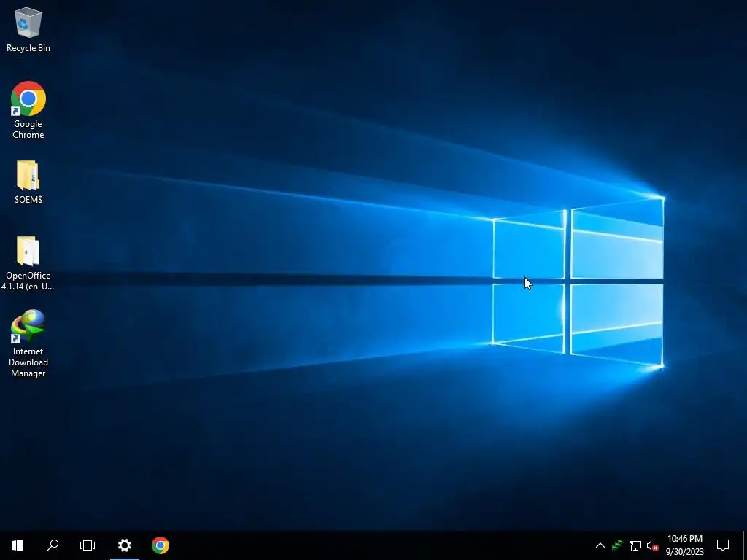Open the Windows Start menu
The height and width of the screenshot is (560, 747).
(18, 545)
